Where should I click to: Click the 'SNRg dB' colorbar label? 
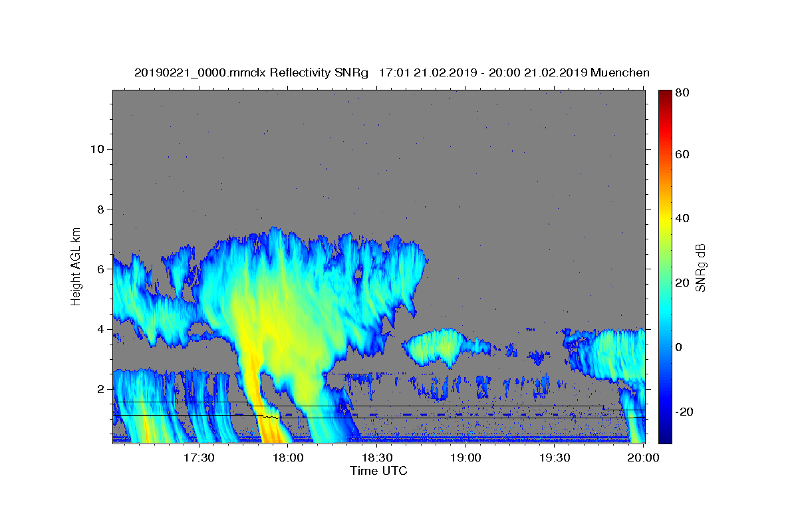(700, 267)
